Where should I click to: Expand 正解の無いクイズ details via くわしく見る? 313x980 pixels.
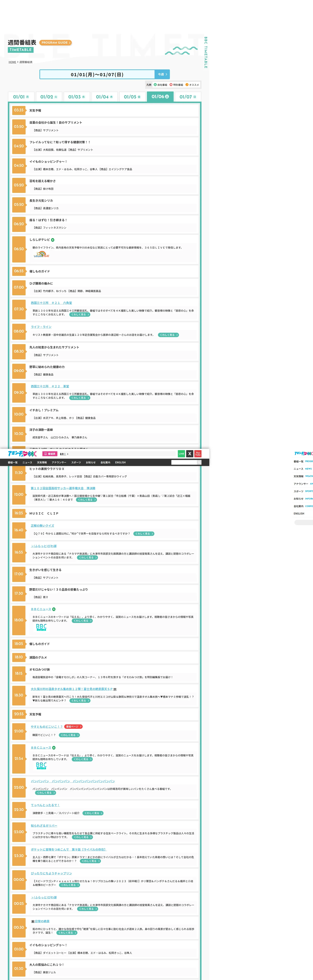[x=144, y=534]
